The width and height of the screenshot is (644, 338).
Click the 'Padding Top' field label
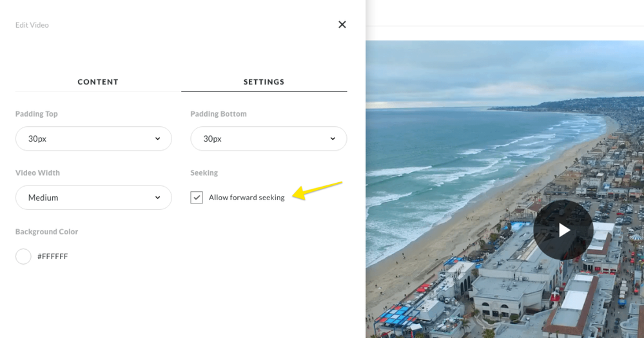point(37,114)
